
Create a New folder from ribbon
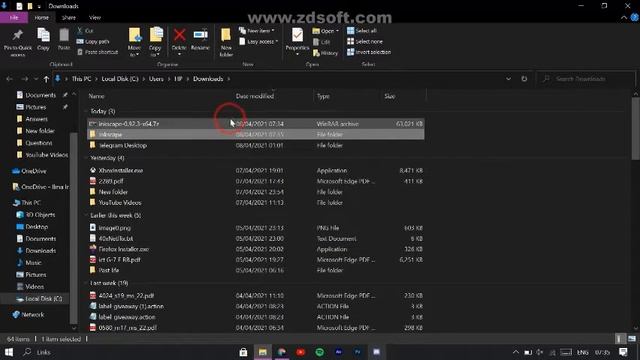coord(226,42)
